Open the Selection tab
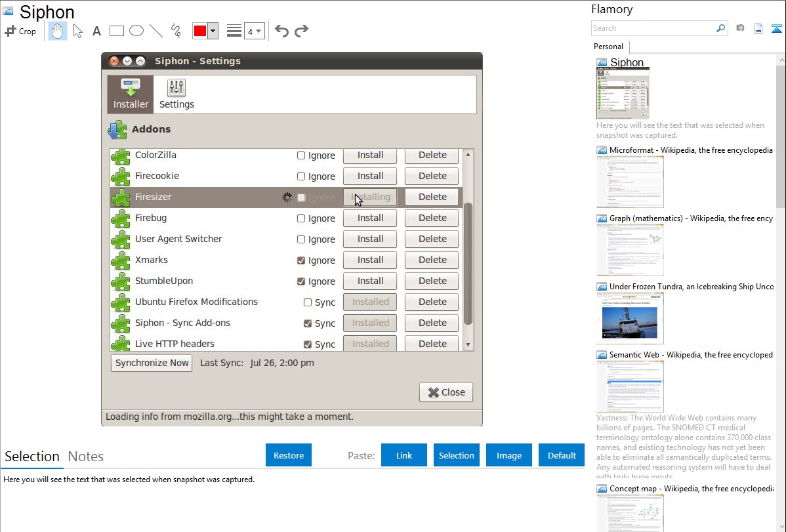 coord(32,457)
